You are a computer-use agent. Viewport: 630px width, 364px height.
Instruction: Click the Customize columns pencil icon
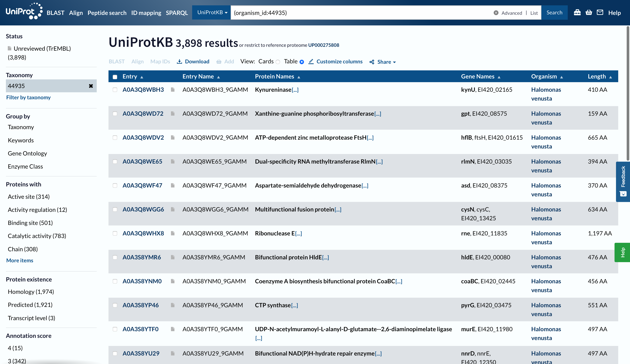point(311,62)
